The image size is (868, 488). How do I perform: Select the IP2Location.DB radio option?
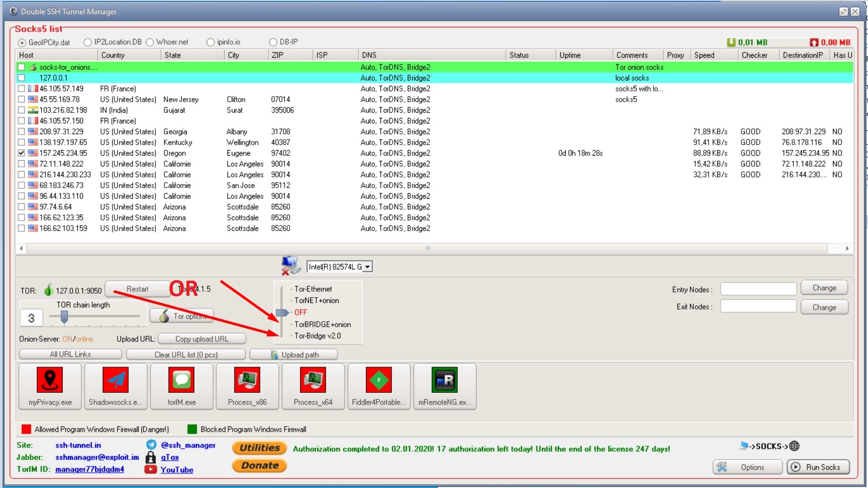click(x=88, y=42)
